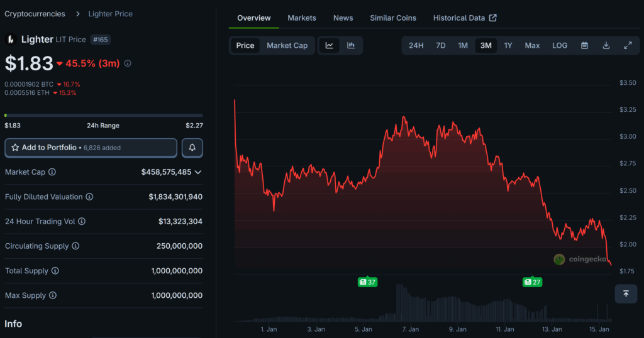Screen dimensions: 644x338
Task: Switch to line chart view icon
Action: pyautogui.click(x=329, y=45)
